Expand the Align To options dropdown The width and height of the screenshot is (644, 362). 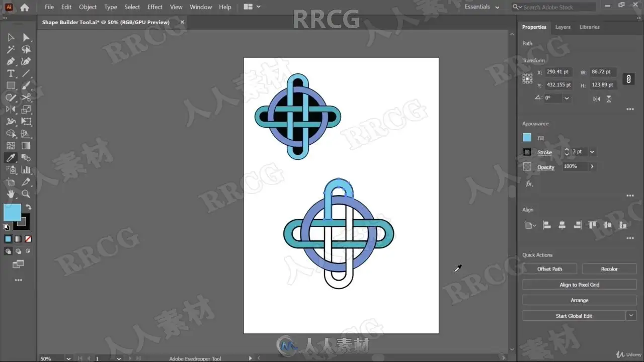click(x=530, y=226)
